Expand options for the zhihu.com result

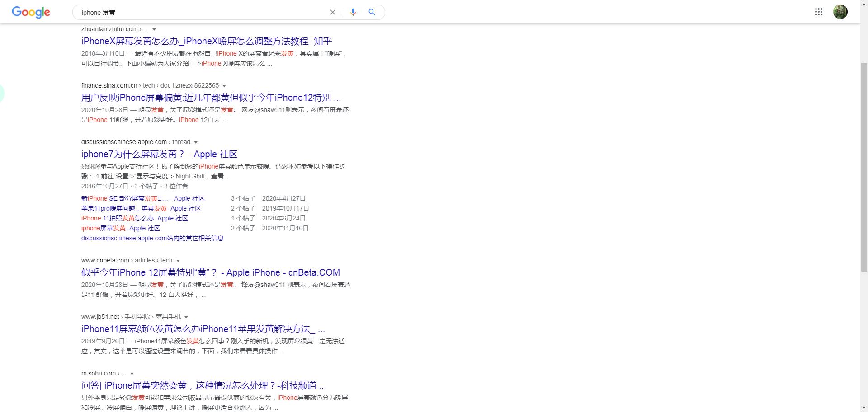click(154, 29)
